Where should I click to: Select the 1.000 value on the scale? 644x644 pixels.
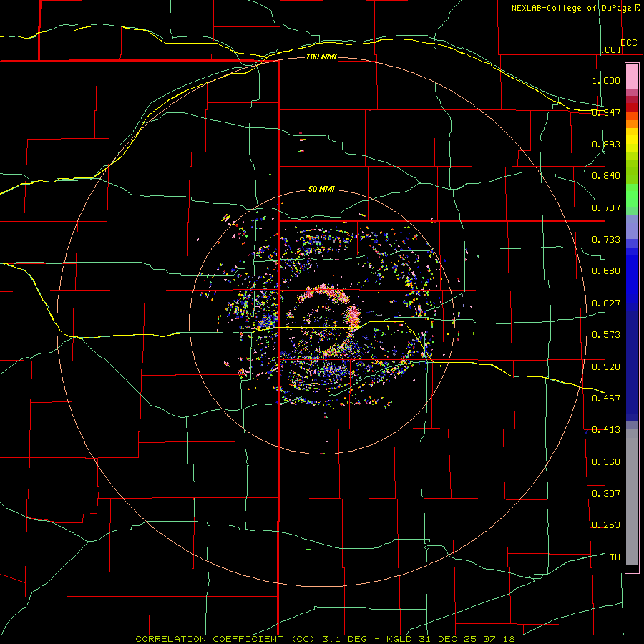click(x=606, y=80)
